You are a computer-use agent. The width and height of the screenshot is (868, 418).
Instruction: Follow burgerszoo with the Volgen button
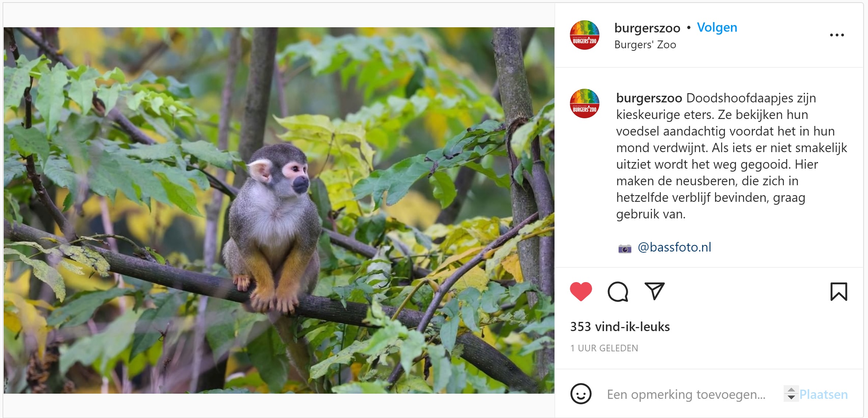717,27
